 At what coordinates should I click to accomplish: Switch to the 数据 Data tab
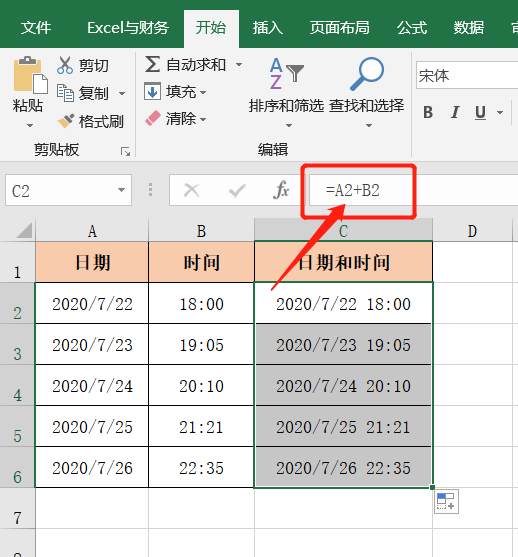(x=468, y=28)
